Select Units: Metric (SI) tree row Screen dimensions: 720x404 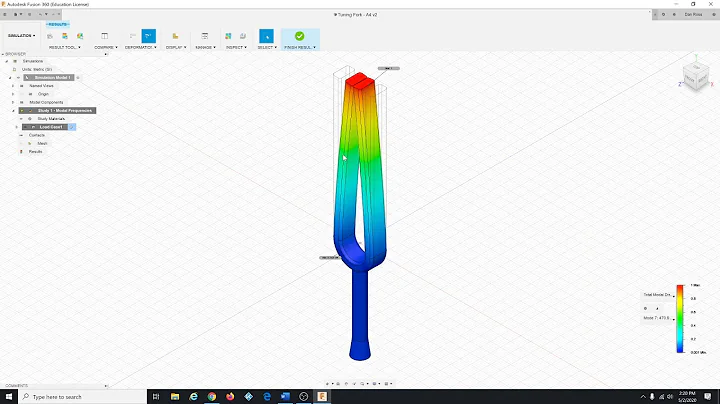tap(37, 69)
